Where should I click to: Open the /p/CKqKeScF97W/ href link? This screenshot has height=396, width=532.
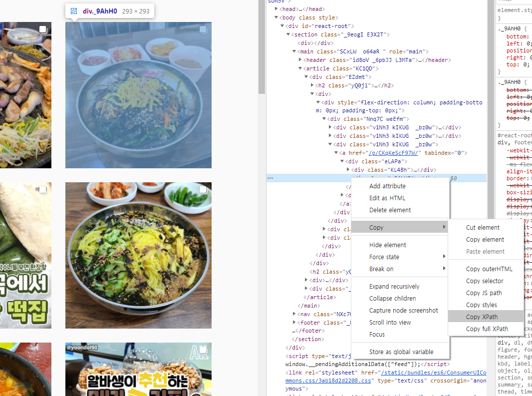click(393, 153)
